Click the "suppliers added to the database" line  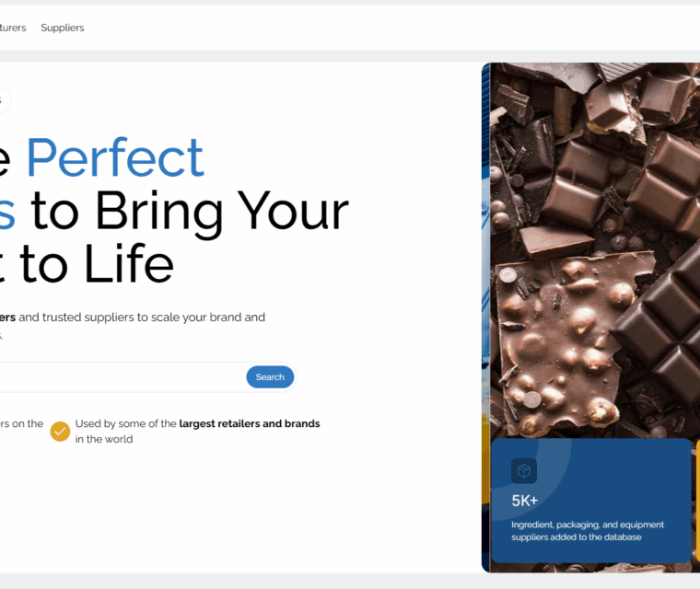(x=576, y=537)
